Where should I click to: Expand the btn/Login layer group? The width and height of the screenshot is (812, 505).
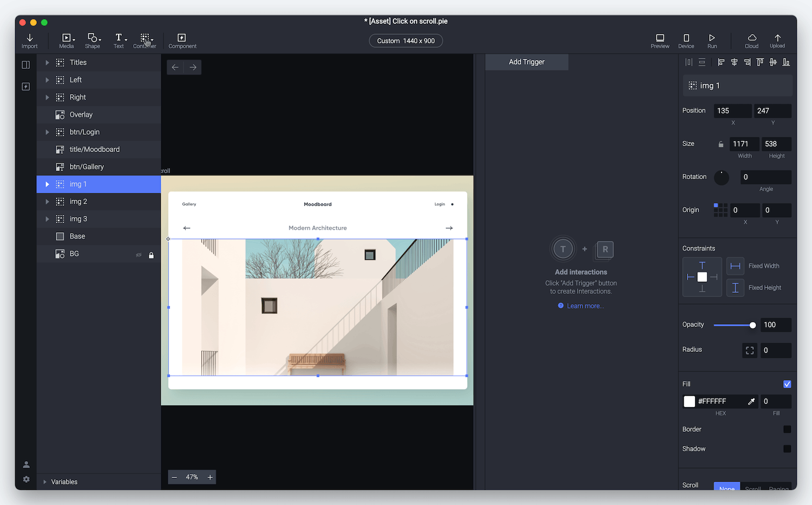pos(47,132)
